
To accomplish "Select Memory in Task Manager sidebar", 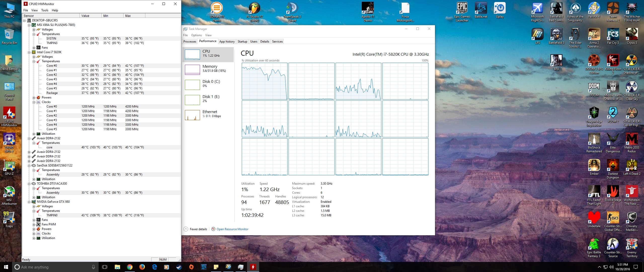I will [x=208, y=70].
